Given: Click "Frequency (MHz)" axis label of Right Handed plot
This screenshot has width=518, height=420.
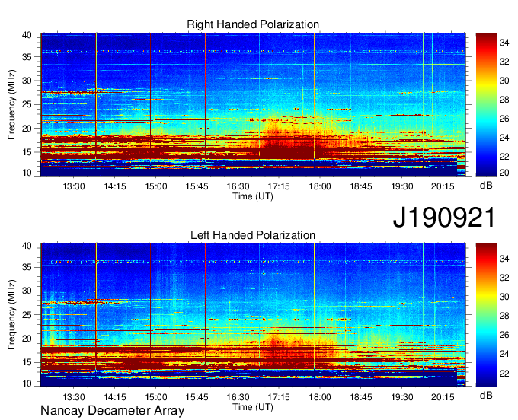Looking at the screenshot, I should point(11,104).
